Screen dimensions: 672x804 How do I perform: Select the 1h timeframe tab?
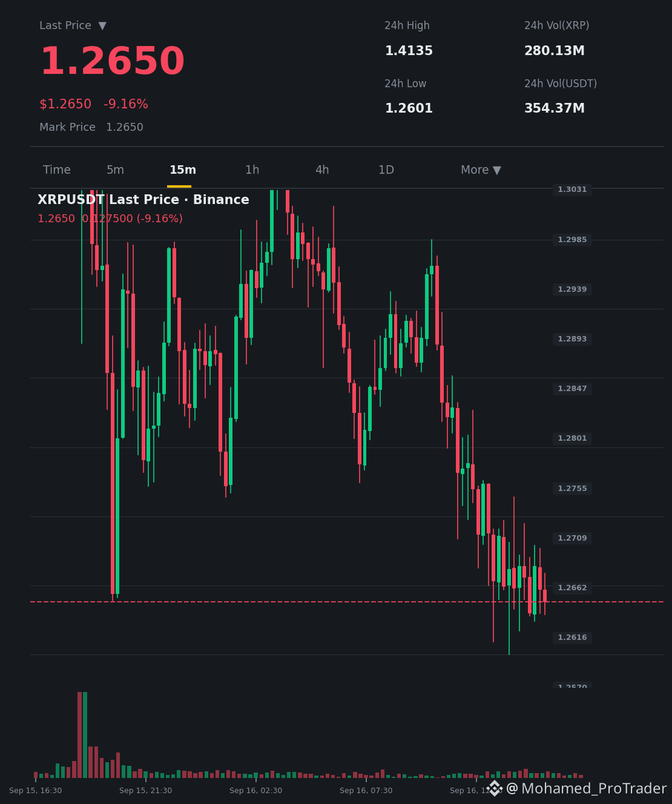pyautogui.click(x=252, y=170)
